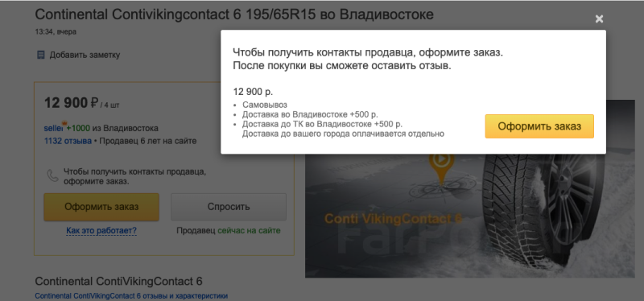Click the 12 900 ₽ price on the page
The image size is (644, 301).
(x=72, y=103)
